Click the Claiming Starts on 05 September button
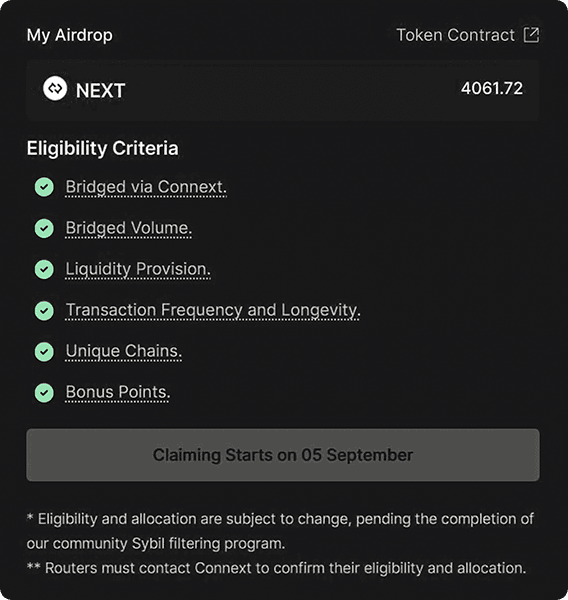This screenshot has height=600, width=568. point(283,455)
